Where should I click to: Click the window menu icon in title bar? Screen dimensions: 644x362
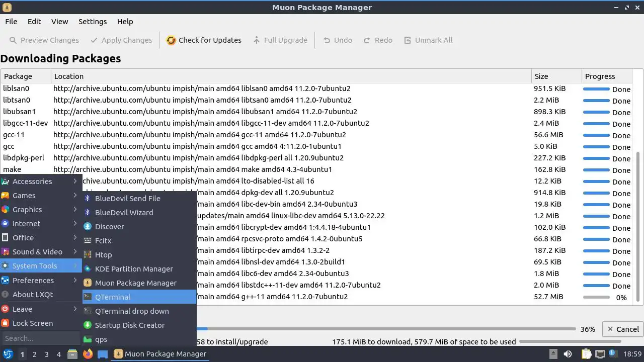click(7, 8)
